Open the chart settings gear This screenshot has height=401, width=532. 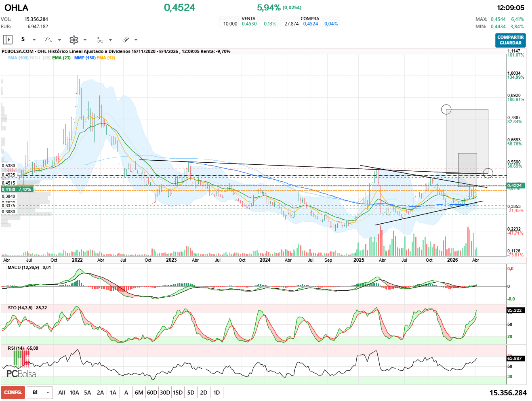pyautogui.click(x=74, y=40)
